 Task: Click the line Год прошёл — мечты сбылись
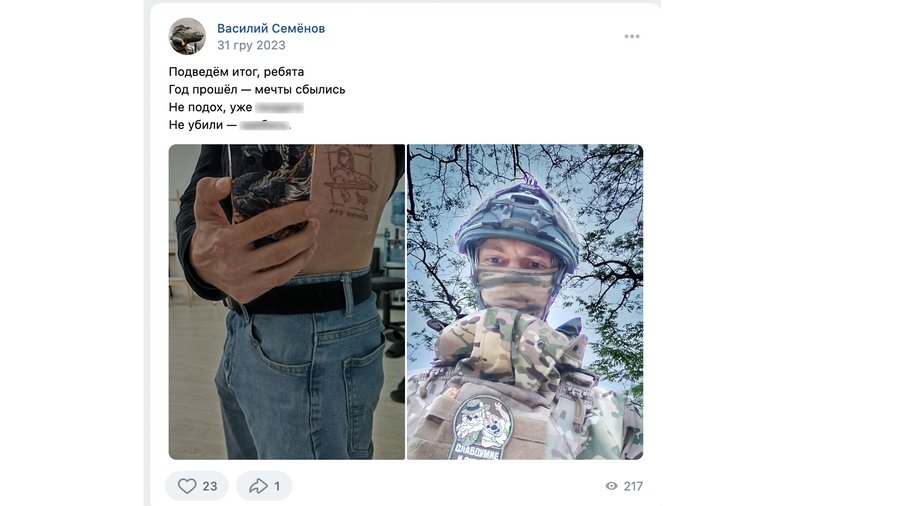257,89
